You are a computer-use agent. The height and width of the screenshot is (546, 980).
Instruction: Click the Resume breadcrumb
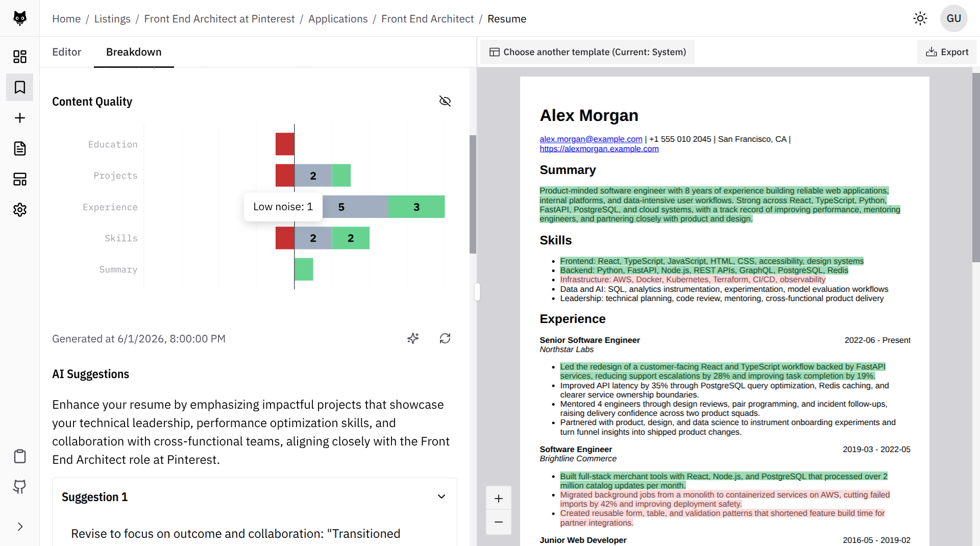coord(507,19)
